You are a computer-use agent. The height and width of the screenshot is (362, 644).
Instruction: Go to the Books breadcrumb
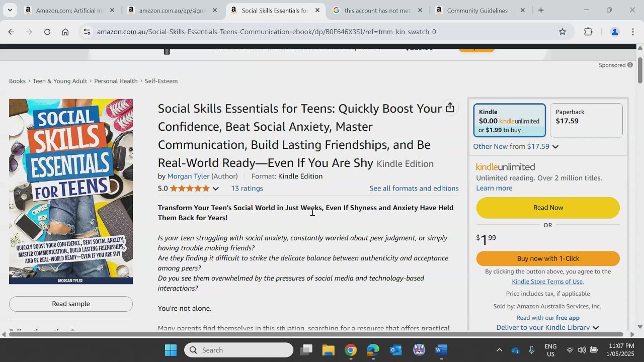17,81
